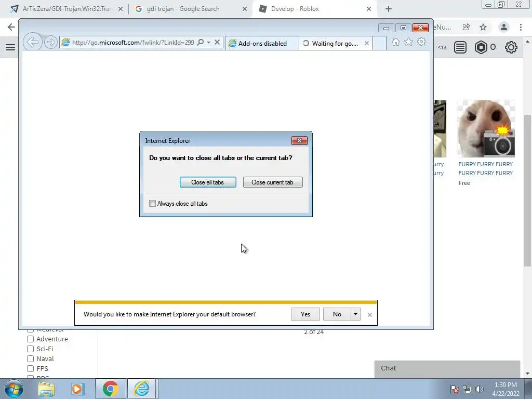
Task: Open the Chrome profile avatar icon
Action: coord(504,27)
